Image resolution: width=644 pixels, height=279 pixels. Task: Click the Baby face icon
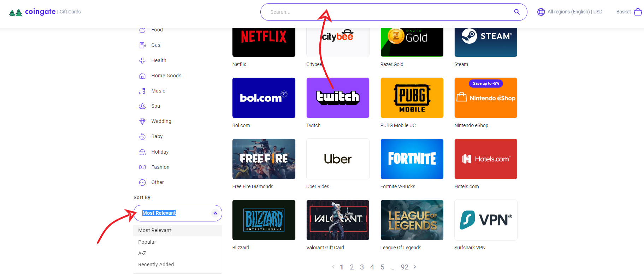[142, 137]
